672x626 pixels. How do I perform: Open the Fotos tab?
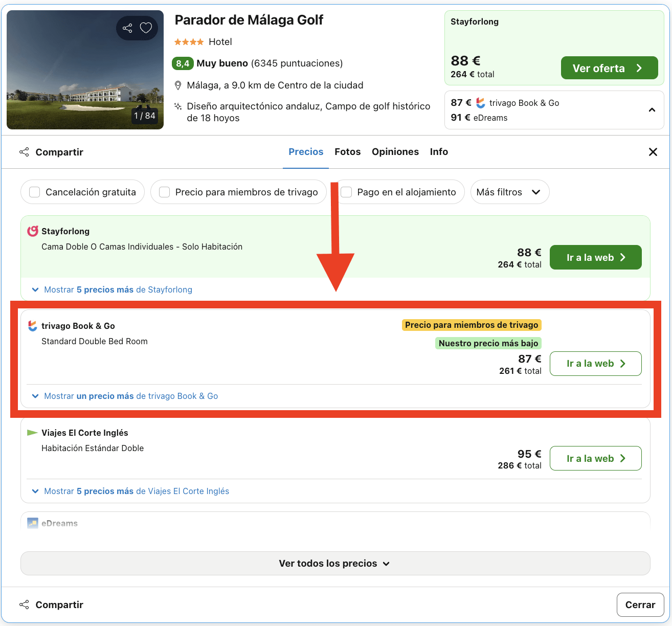click(x=348, y=152)
